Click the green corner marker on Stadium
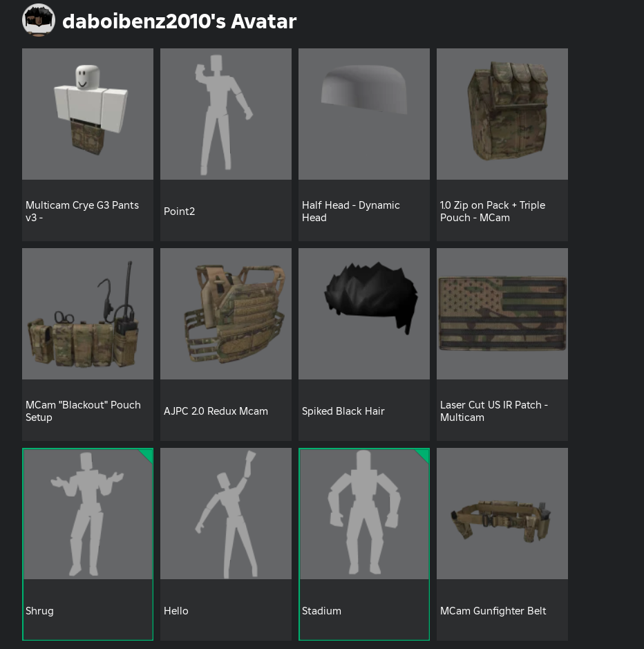The height and width of the screenshot is (649, 644). tap(424, 454)
